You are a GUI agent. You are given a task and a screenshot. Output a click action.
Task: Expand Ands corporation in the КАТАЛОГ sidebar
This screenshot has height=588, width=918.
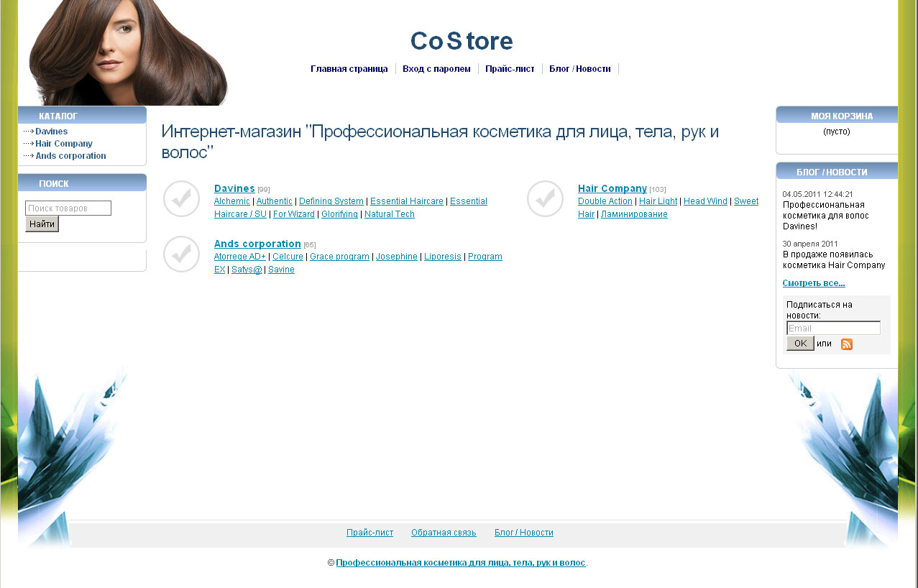[x=70, y=155]
